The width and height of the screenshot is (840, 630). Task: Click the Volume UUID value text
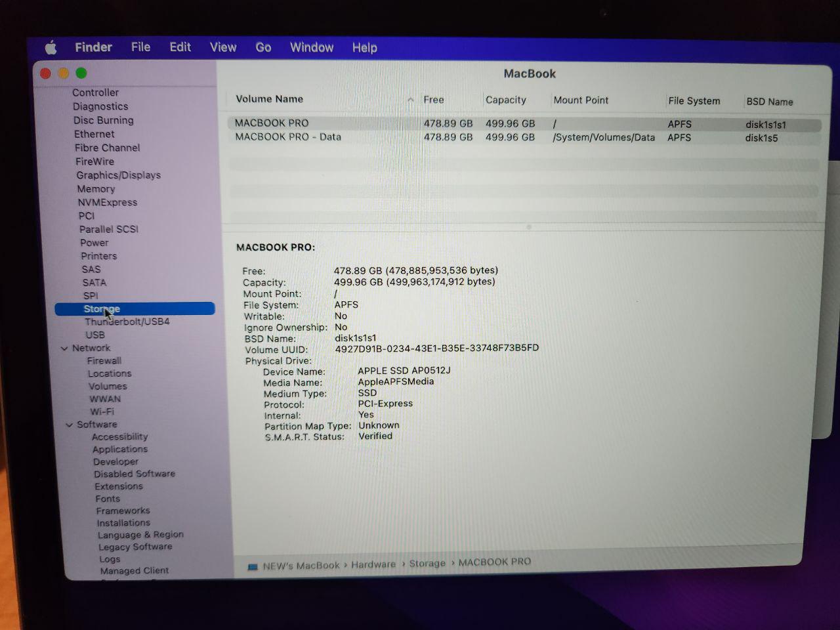click(437, 348)
